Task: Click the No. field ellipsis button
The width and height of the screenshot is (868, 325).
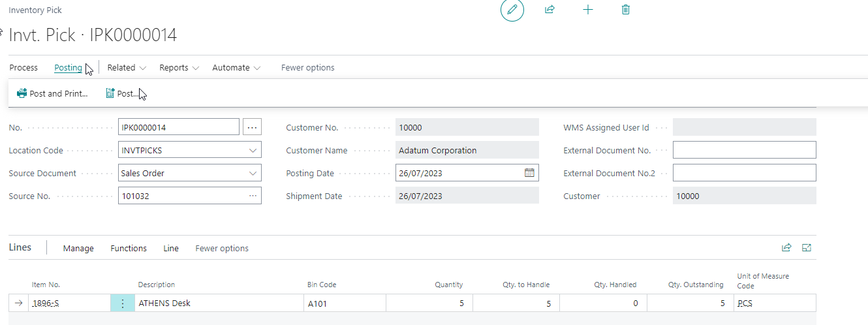Action: [x=252, y=127]
